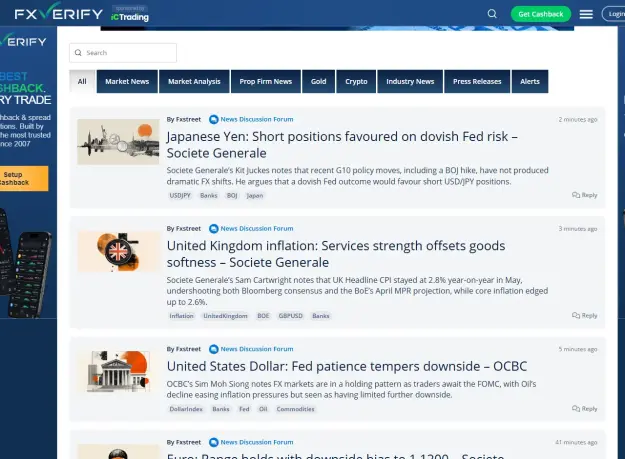
Task: Click the DollarIndex tag
Action: (x=186, y=409)
